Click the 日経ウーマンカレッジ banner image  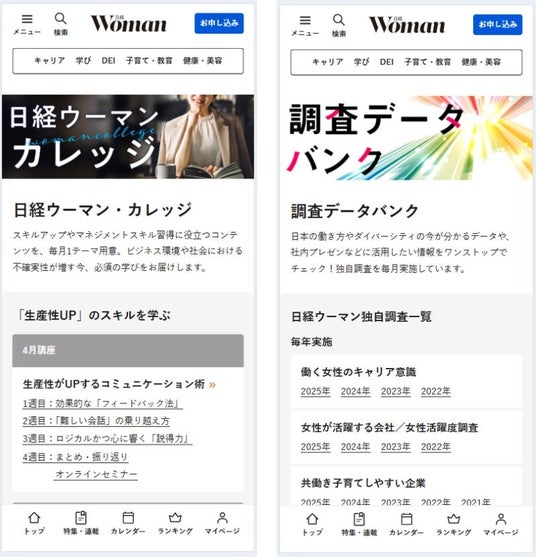point(128,137)
